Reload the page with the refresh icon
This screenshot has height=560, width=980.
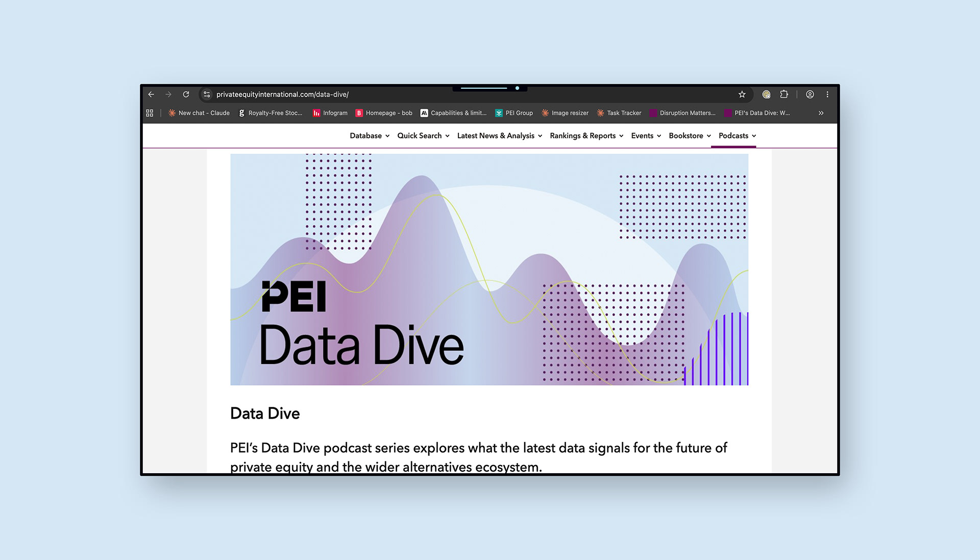[186, 94]
